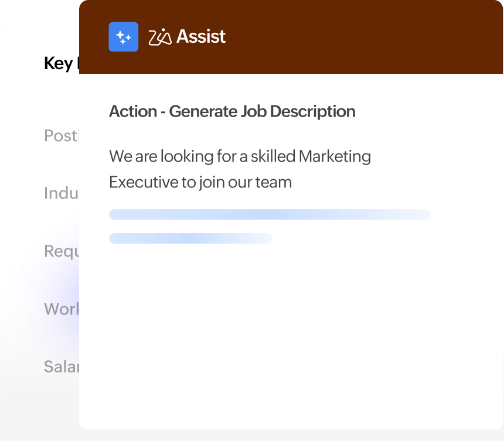Screen dimensions: 504x441
Task: Click inside the Zia Assist dialog body
Action: tap(293, 322)
